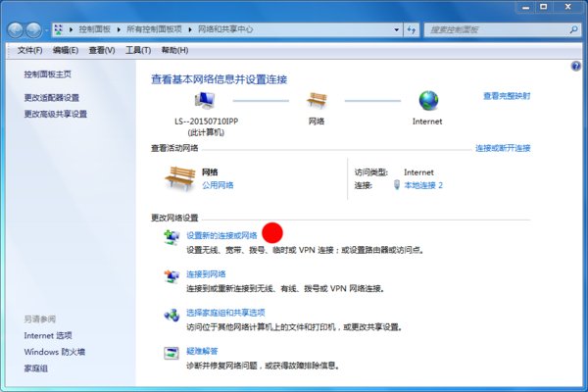The width and height of the screenshot is (588, 392).
Task: Go forward with the forward arrow button
Action: [33, 30]
